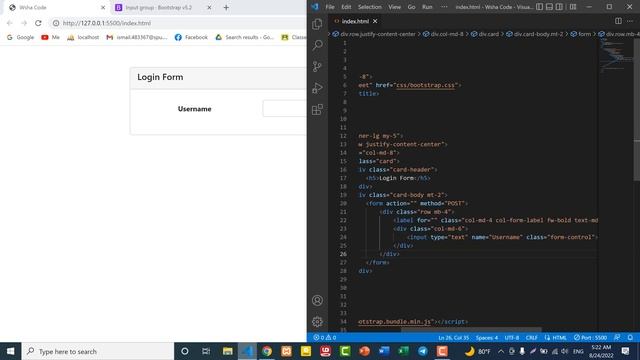Screen dimensions: 640x360
Task: Open Excel from the taskbar
Action: coord(403,351)
